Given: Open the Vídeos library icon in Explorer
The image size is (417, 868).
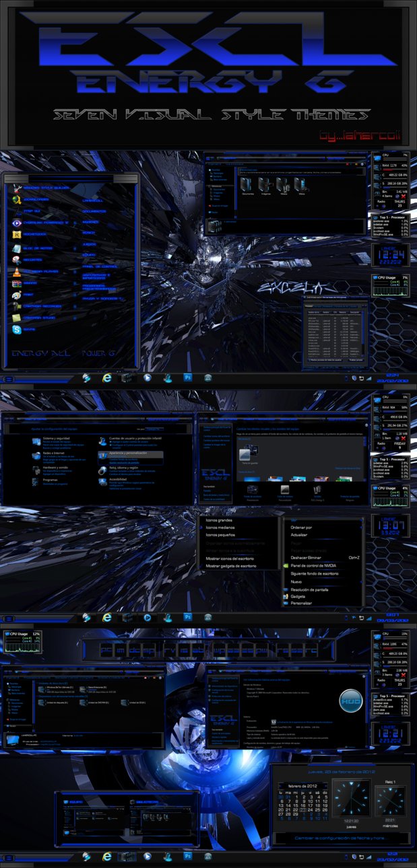Looking at the screenshot, I should (x=301, y=185).
